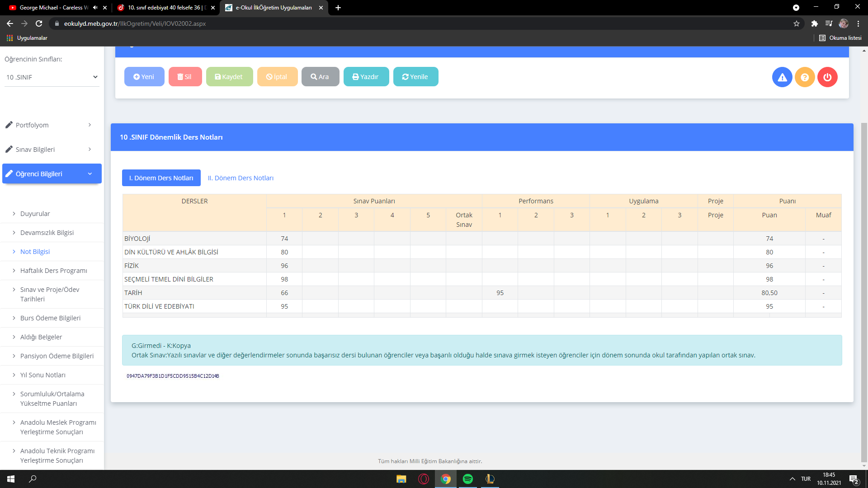Click the BİYOLOJİ course row
Viewport: 868px width, 488px height.
(x=482, y=239)
